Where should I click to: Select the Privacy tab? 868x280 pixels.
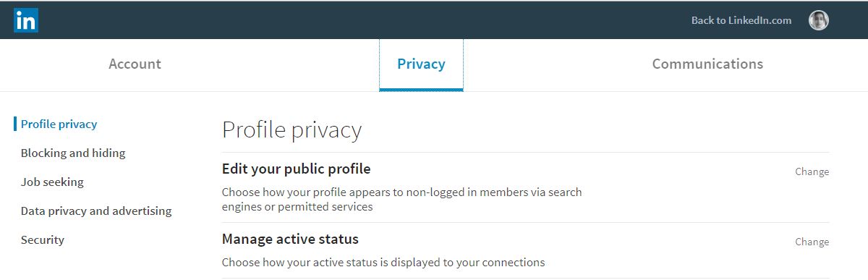pos(421,64)
